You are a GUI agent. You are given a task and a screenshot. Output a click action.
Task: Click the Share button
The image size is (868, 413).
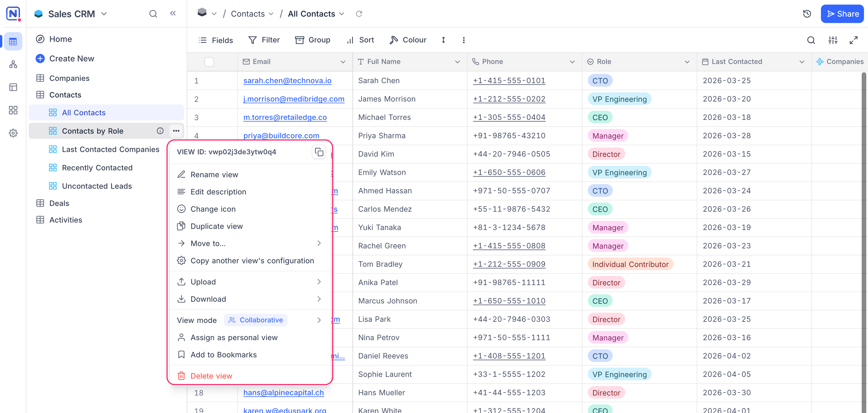(x=842, y=14)
